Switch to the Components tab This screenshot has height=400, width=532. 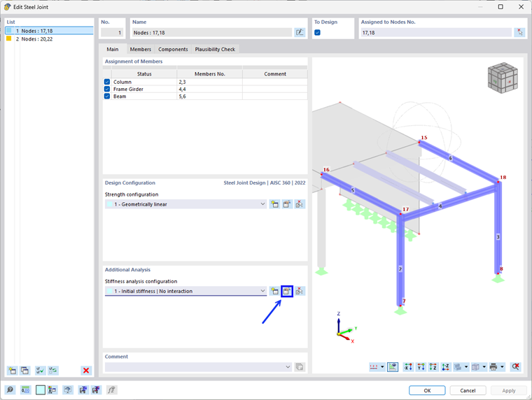coord(173,49)
